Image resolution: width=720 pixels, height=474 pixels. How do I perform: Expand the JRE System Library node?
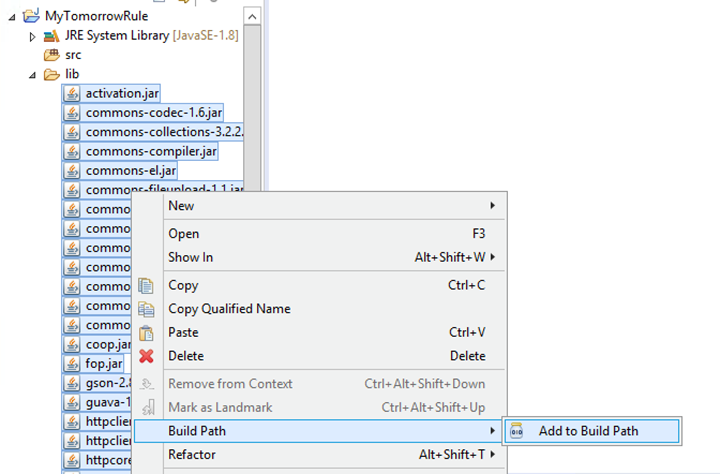coord(32,36)
